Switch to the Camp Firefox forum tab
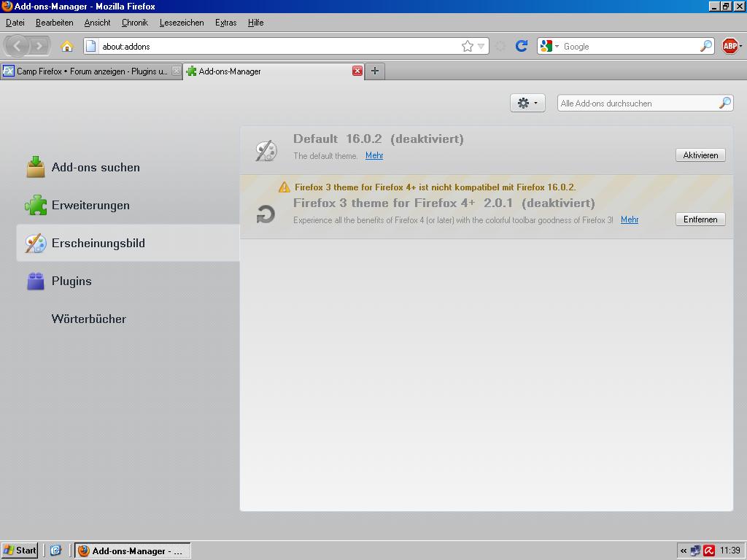This screenshot has height=560, width=747. (91, 71)
